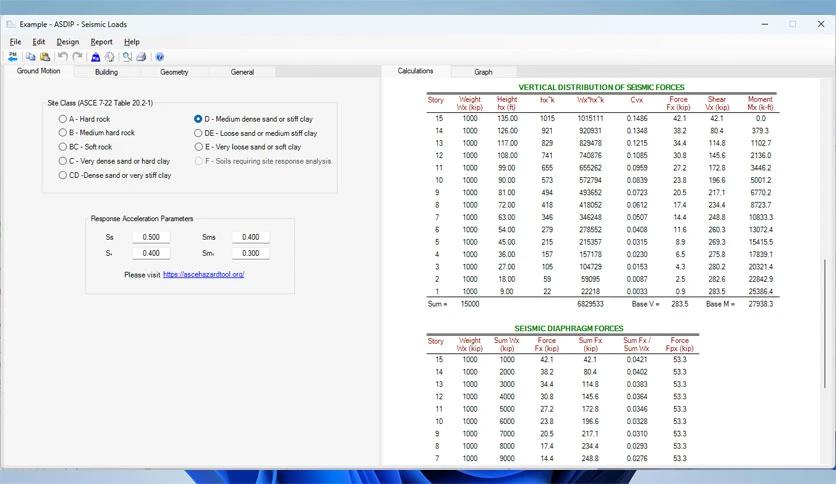Image resolution: width=836 pixels, height=484 pixels.
Task: Click the Copy icon in the toolbar
Action: pyautogui.click(x=31, y=57)
